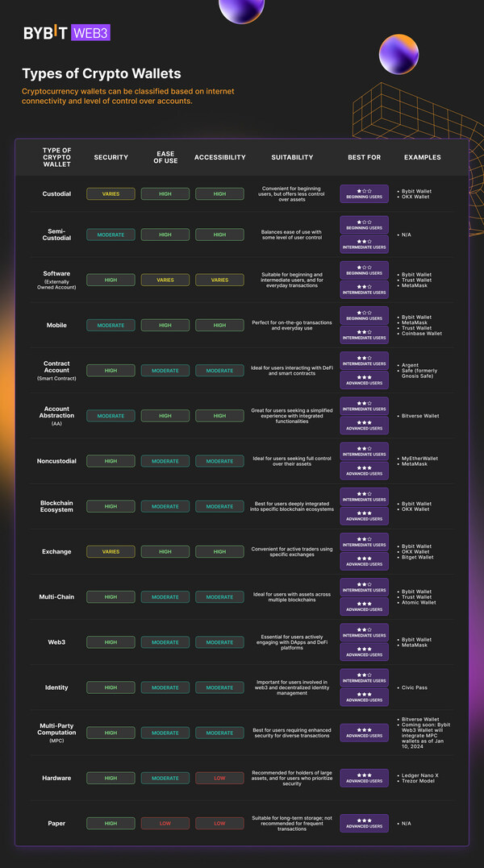The image size is (484, 868).
Task: Select the VARIES security badge in Custodial row
Action: [x=111, y=194]
